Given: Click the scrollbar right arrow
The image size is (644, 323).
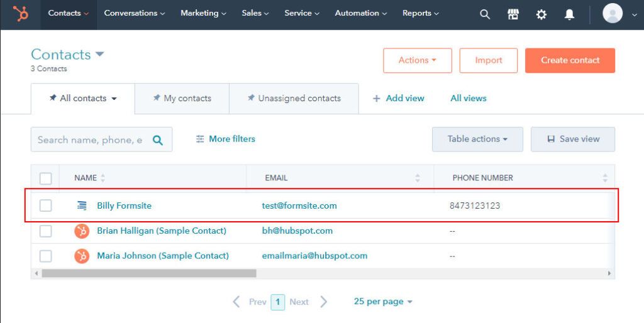Looking at the screenshot, I should point(609,273).
